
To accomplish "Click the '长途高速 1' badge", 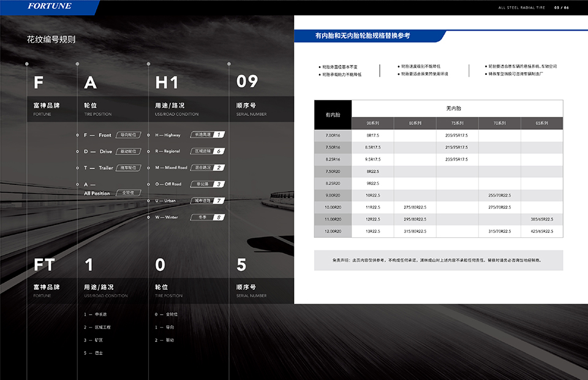I will 208,134.
